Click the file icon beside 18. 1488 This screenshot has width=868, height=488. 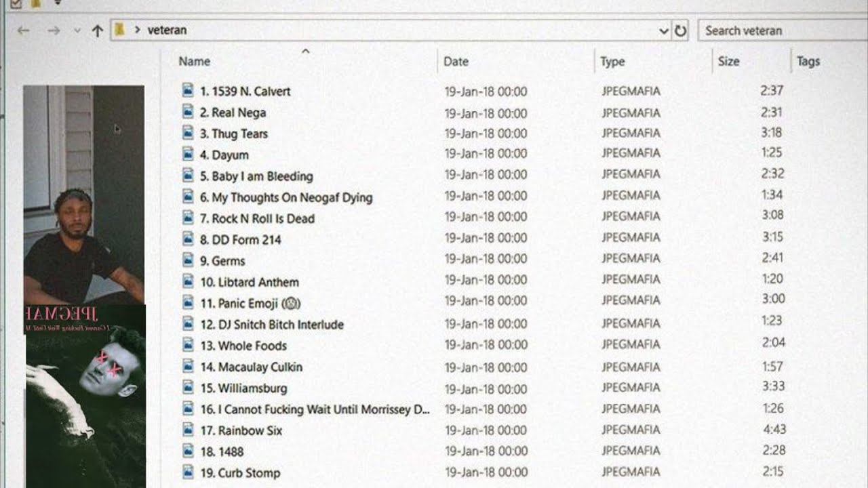188,451
